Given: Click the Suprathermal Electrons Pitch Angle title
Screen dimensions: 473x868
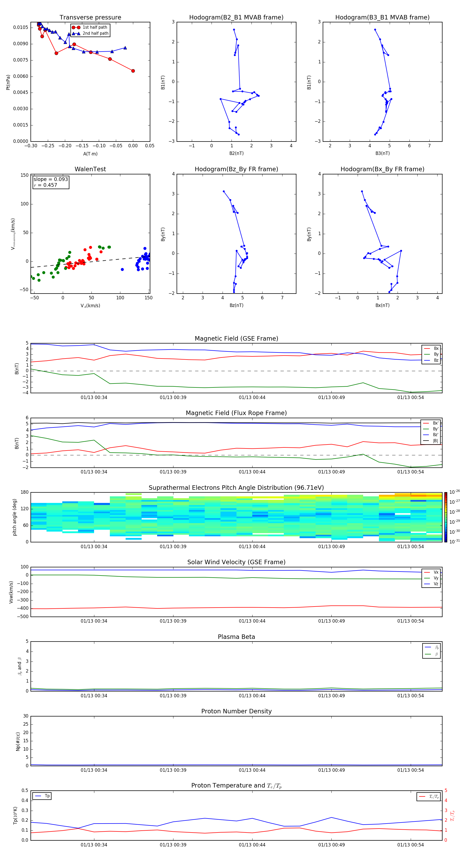Looking at the screenshot, I should pyautogui.click(x=236, y=488).
